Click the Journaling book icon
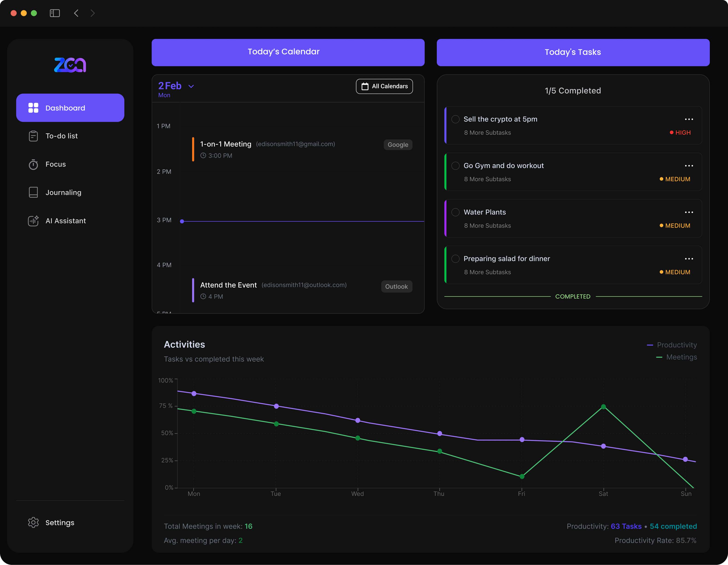This screenshot has width=728, height=565. tap(33, 192)
